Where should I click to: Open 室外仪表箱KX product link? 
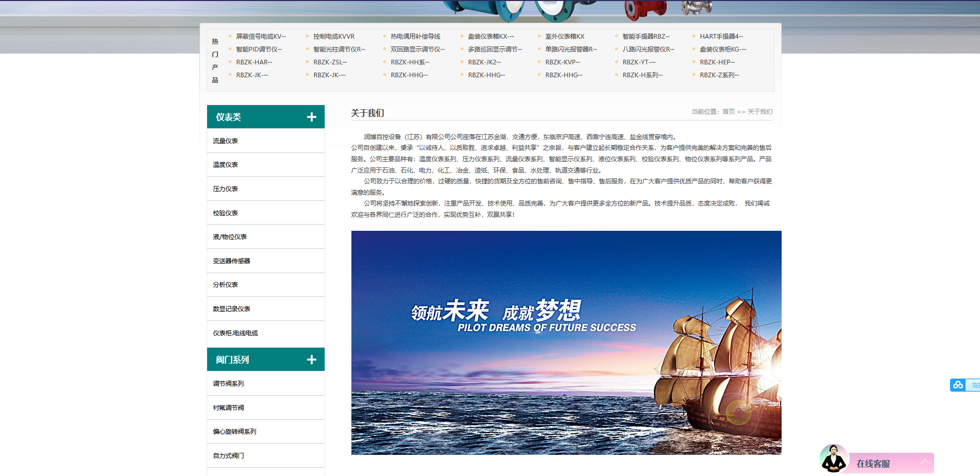click(x=565, y=37)
